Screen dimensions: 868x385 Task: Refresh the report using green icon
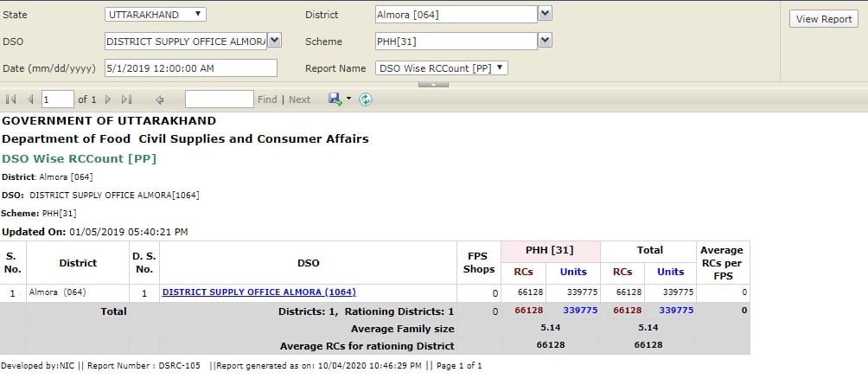coord(366,99)
